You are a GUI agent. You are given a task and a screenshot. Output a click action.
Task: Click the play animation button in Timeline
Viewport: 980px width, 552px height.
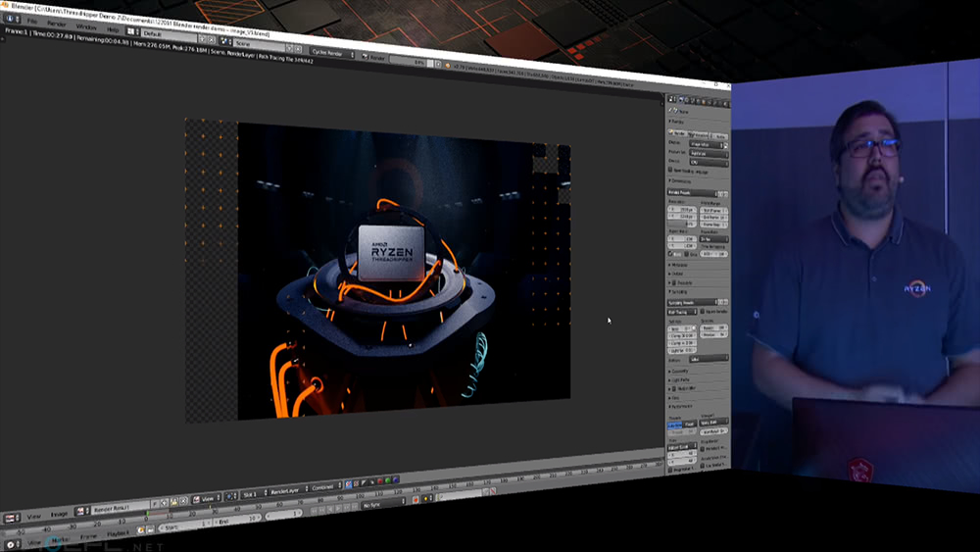(x=339, y=508)
